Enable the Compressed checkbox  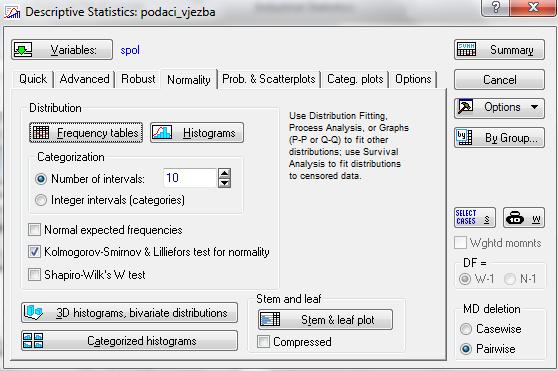(263, 341)
